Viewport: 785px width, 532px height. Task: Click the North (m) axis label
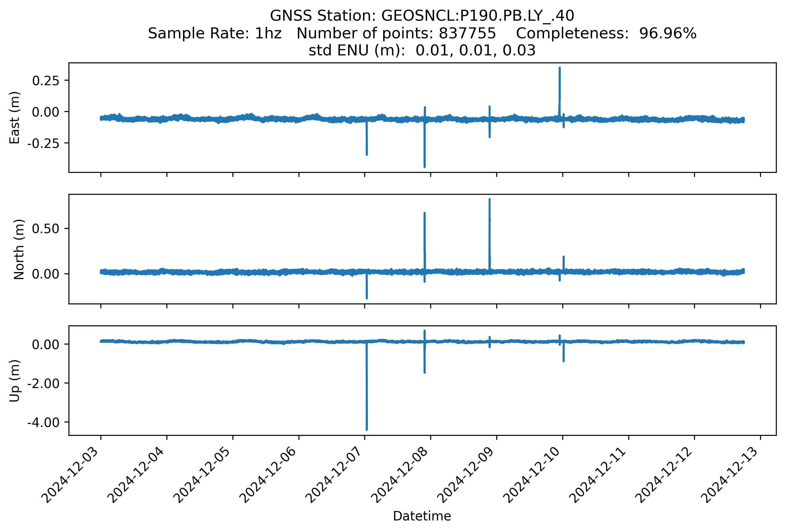pyautogui.click(x=19, y=249)
